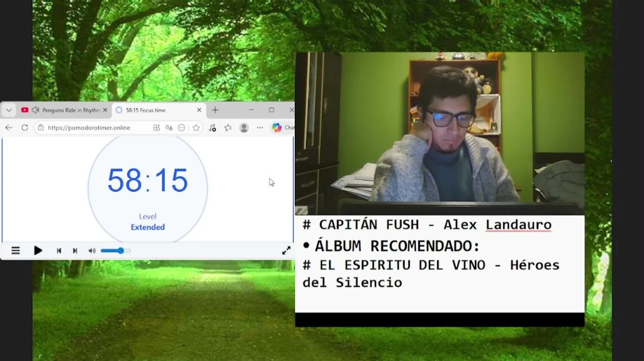644x361 pixels.
Task: Start the timer with the play button
Action: coord(38,251)
